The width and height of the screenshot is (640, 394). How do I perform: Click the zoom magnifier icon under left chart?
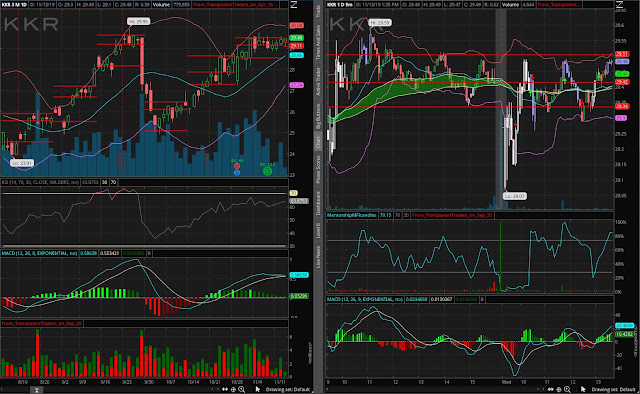coord(242,389)
